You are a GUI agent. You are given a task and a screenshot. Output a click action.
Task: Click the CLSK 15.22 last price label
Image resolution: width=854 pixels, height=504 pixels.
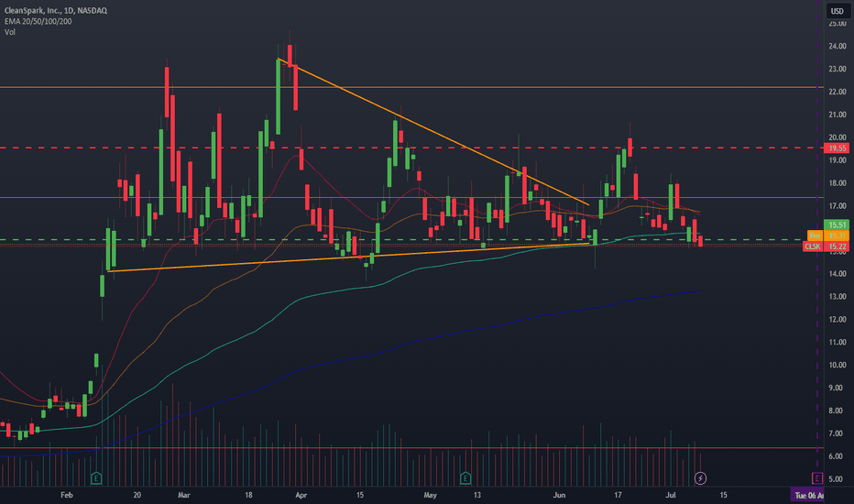[x=826, y=247]
